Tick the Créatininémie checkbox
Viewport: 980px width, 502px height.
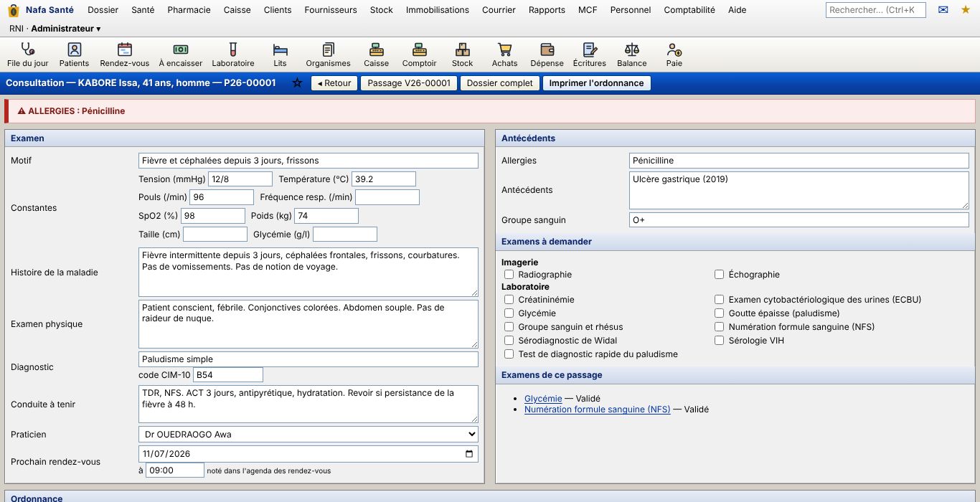pos(509,300)
